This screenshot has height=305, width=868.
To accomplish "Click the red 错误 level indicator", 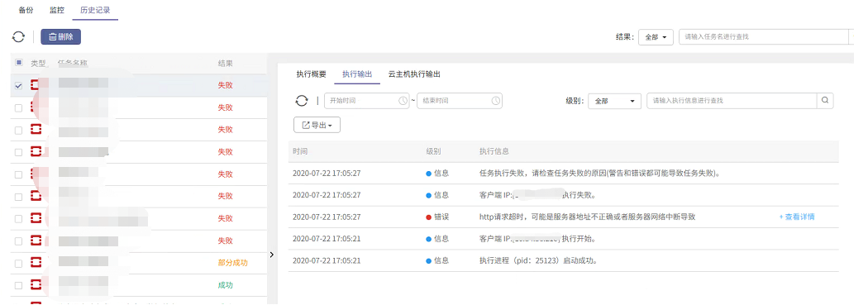I will [x=437, y=217].
